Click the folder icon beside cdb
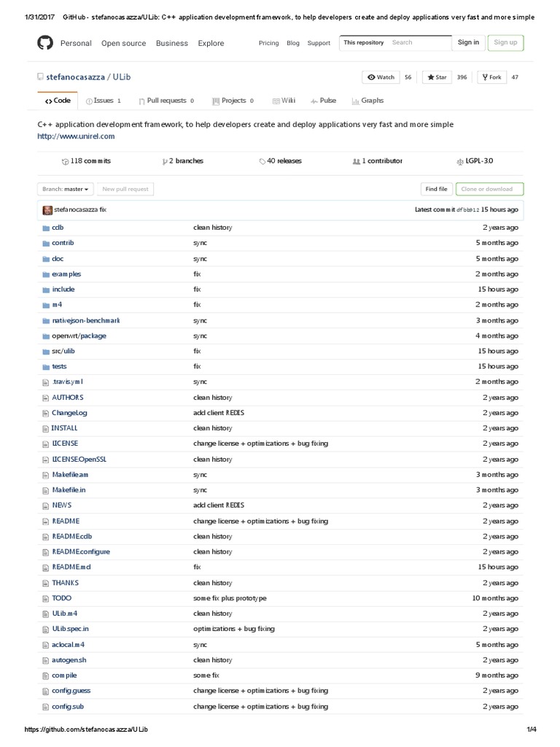Image resolution: width=560 pixels, height=747 pixels. click(x=45, y=228)
